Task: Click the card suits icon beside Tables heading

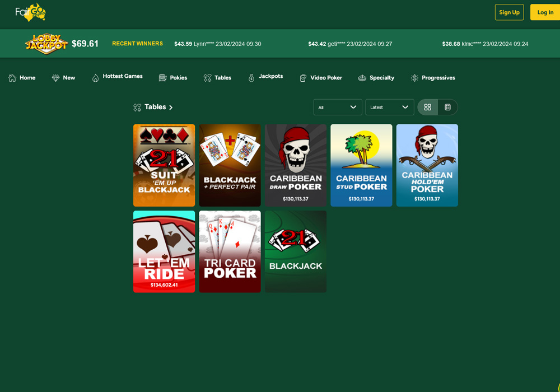Action: point(137,108)
